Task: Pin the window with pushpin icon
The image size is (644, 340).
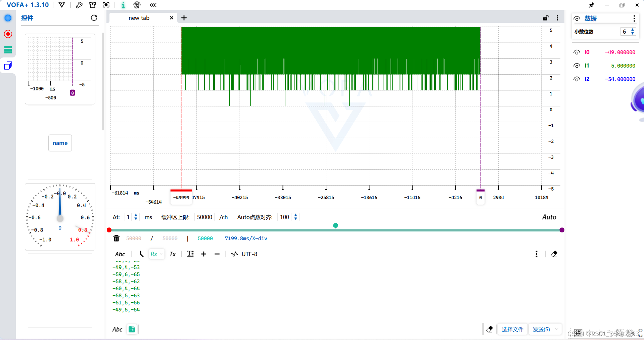Action: pyautogui.click(x=591, y=5)
